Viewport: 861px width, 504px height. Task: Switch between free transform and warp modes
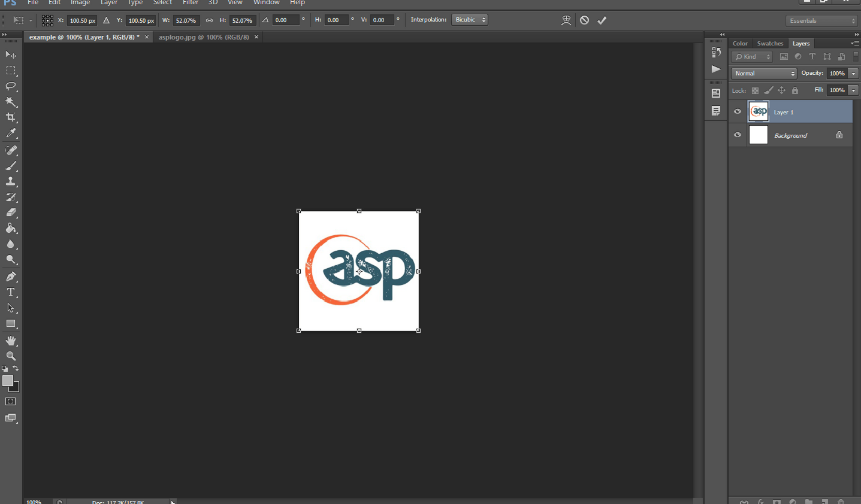click(x=566, y=20)
